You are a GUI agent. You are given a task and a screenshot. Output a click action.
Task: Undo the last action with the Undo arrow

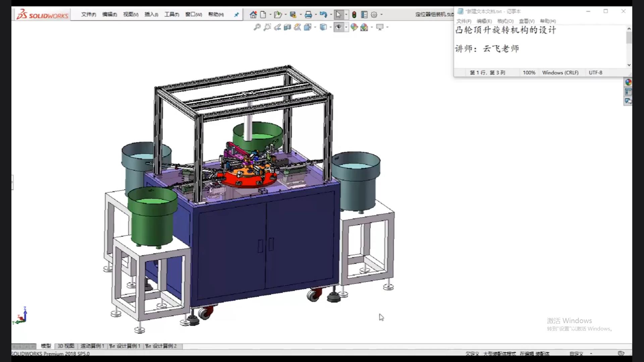click(323, 14)
